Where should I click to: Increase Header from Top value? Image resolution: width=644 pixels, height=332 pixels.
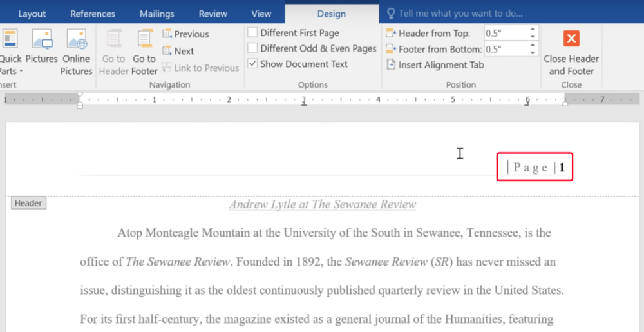[533, 30]
